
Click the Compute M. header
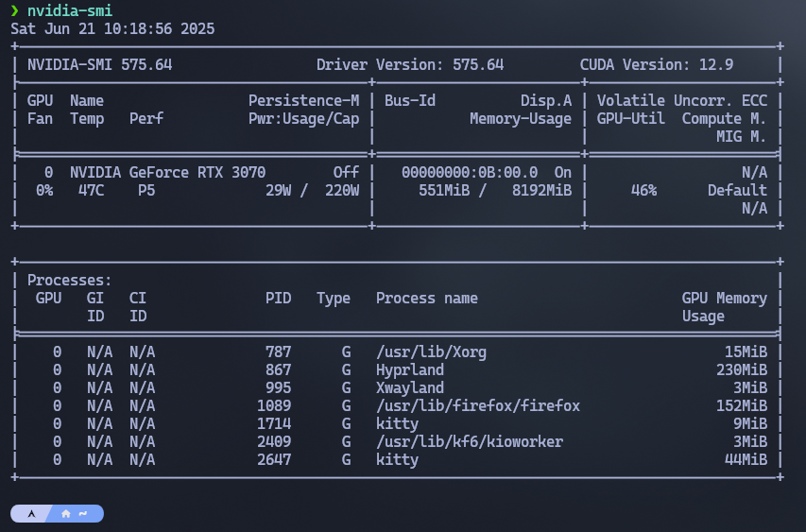tap(725, 119)
